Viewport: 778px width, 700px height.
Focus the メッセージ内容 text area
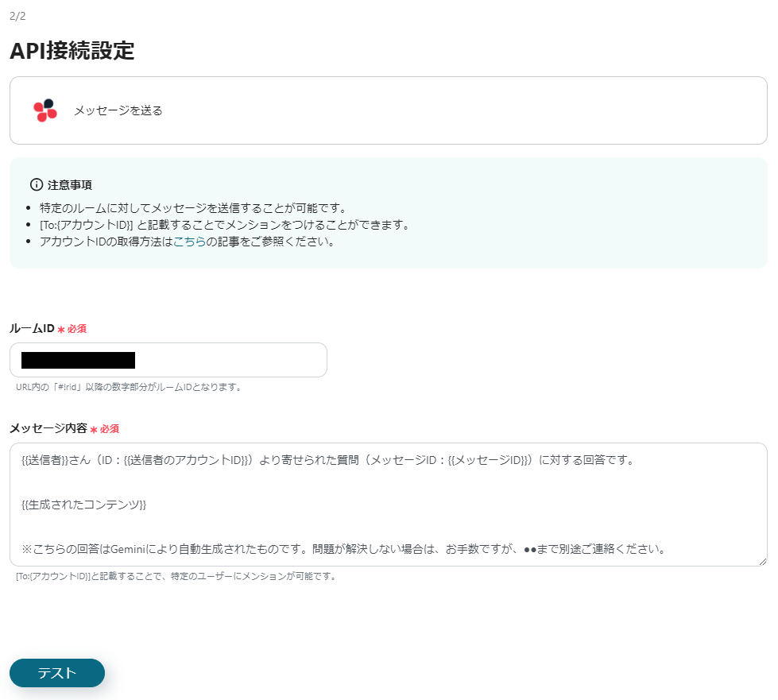point(389,505)
